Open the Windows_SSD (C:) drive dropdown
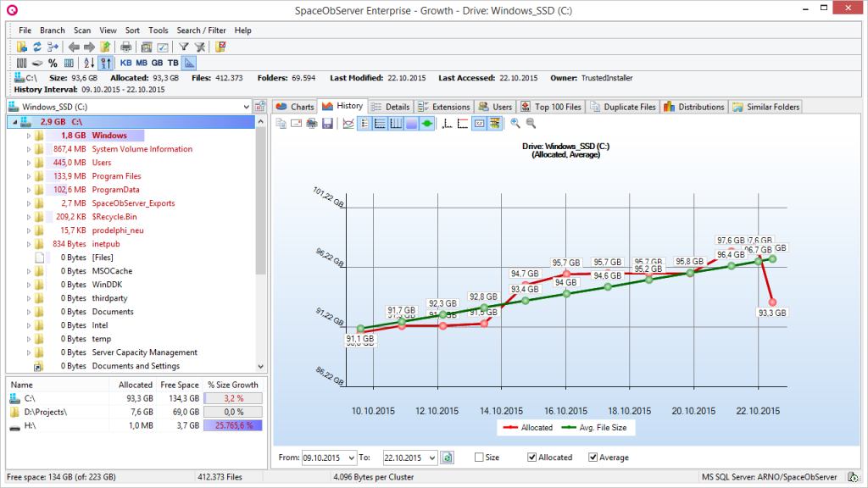 pos(247,107)
